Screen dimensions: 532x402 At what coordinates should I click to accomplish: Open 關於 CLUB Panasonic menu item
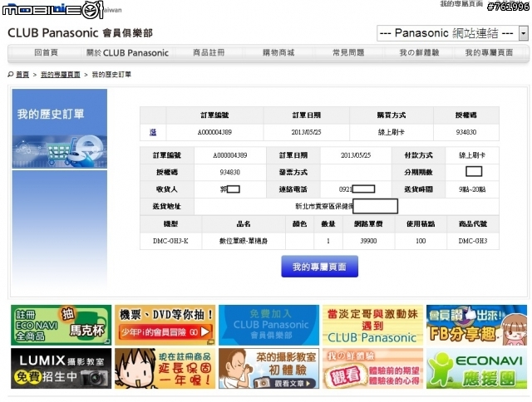(x=127, y=53)
